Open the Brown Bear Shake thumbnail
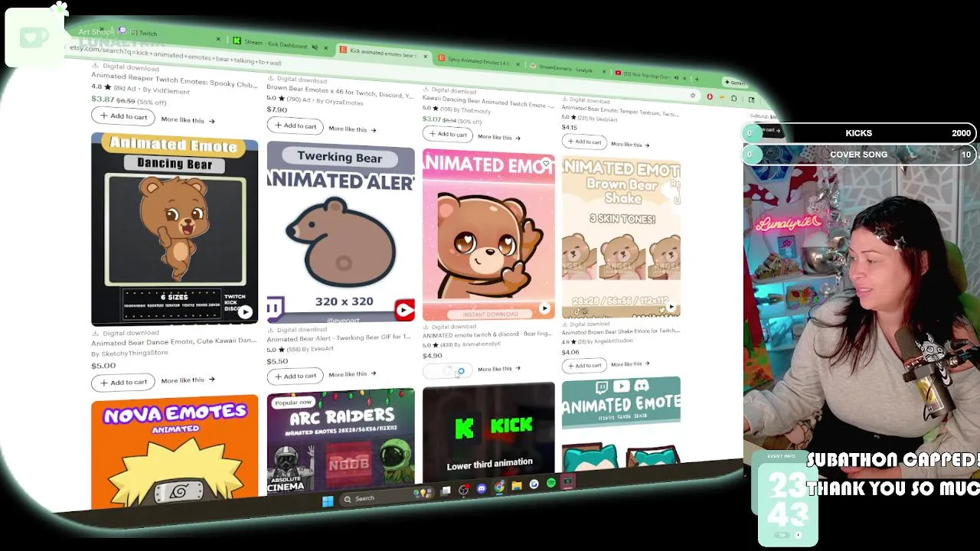This screenshot has height=551, width=980. point(621,236)
